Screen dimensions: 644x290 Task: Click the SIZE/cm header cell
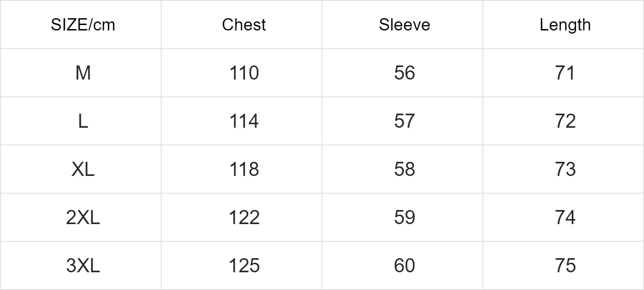[83, 25]
